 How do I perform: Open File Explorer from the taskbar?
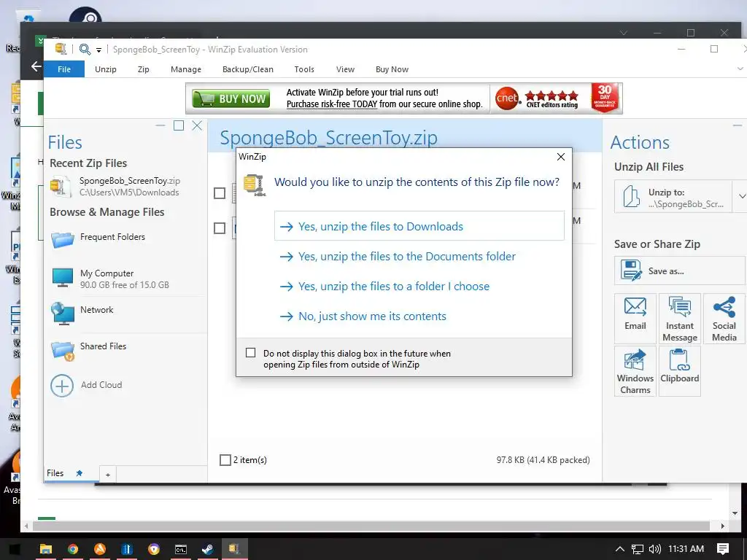tap(46, 549)
